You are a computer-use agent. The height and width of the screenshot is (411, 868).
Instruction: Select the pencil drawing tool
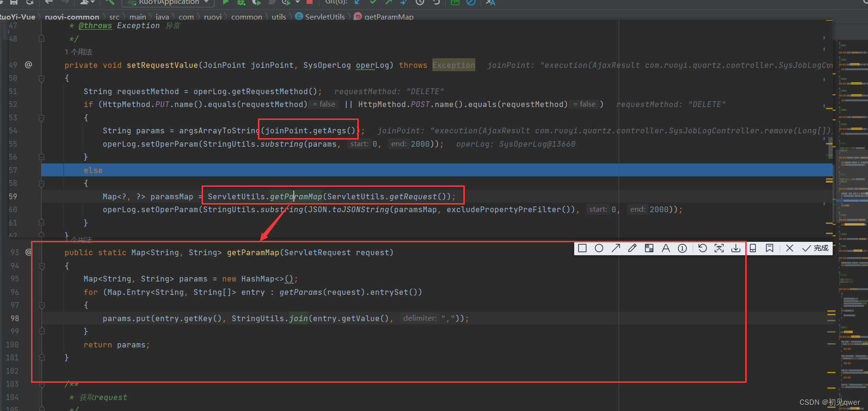pyautogui.click(x=632, y=248)
